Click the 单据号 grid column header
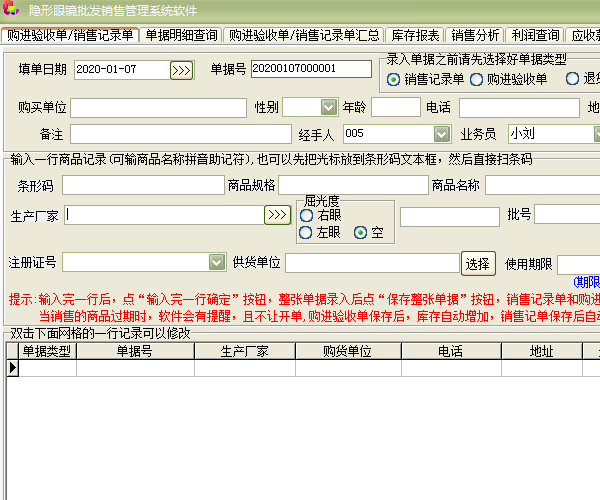Viewport: 600px width, 500px height. [x=135, y=351]
